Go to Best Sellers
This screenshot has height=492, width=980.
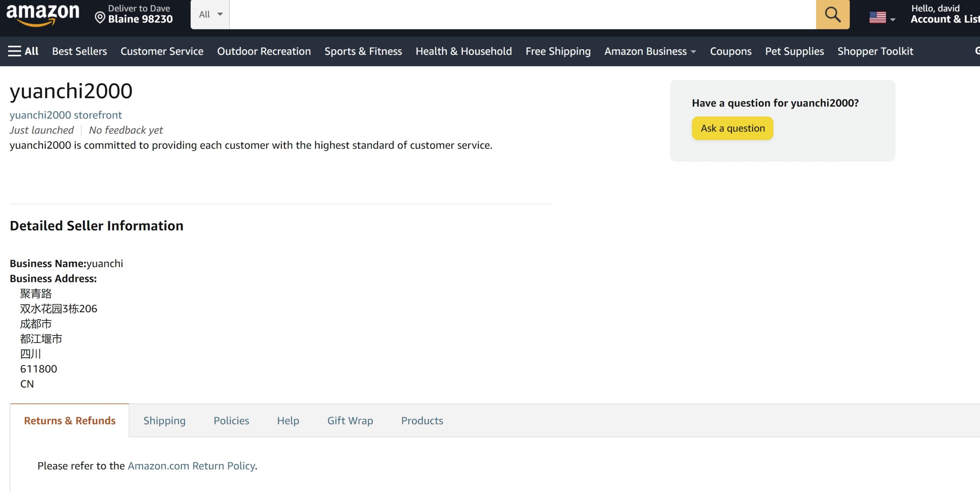click(x=80, y=51)
